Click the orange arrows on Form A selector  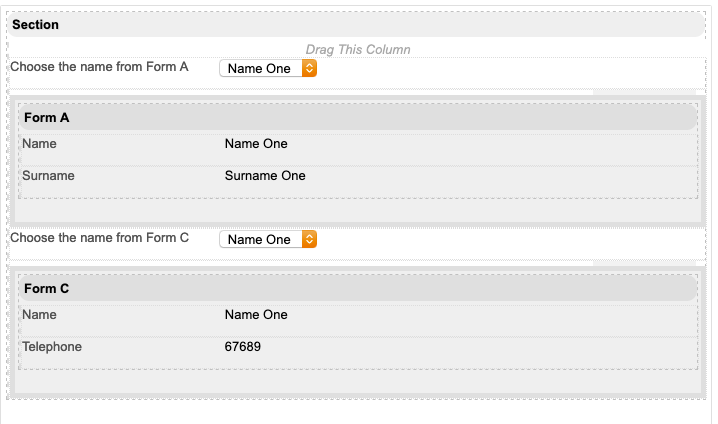click(x=309, y=68)
